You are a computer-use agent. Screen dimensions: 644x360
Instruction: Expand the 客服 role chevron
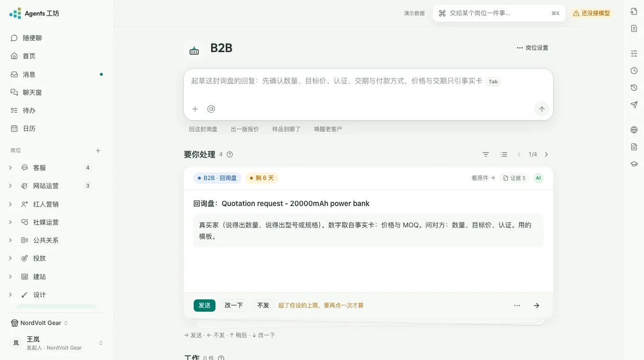(10, 168)
